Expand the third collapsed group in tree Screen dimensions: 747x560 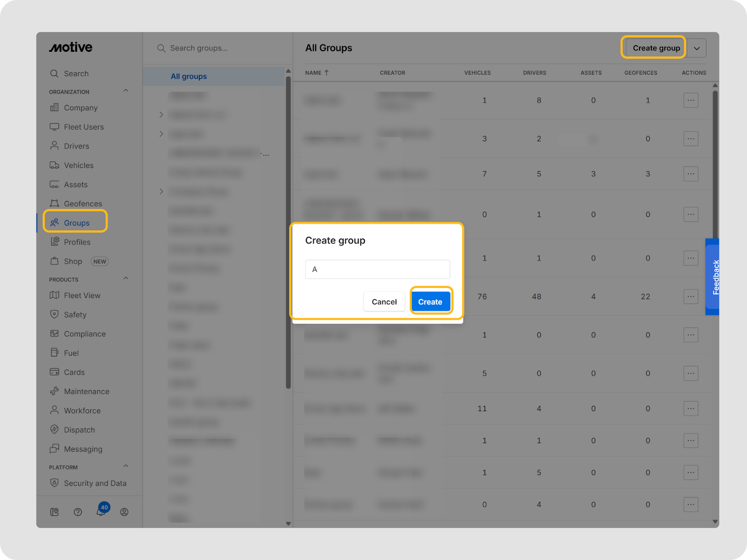161,191
